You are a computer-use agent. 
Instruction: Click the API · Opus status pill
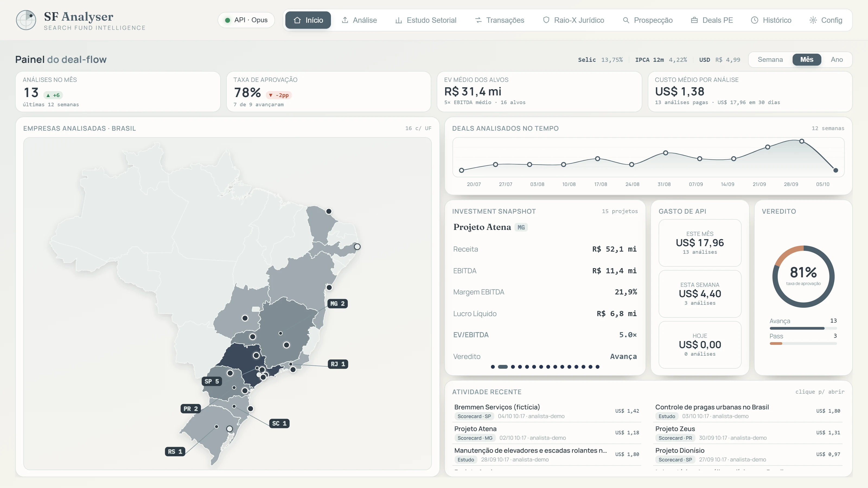click(246, 20)
